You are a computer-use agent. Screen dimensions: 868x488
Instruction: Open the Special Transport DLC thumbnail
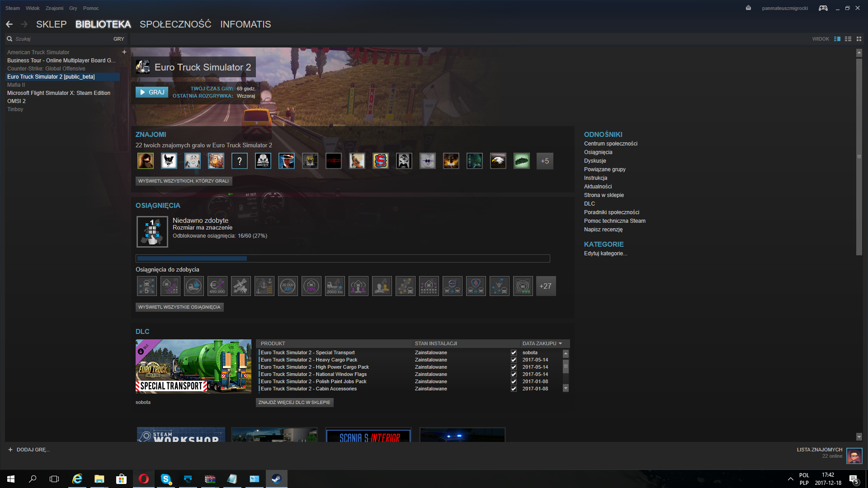coord(193,366)
